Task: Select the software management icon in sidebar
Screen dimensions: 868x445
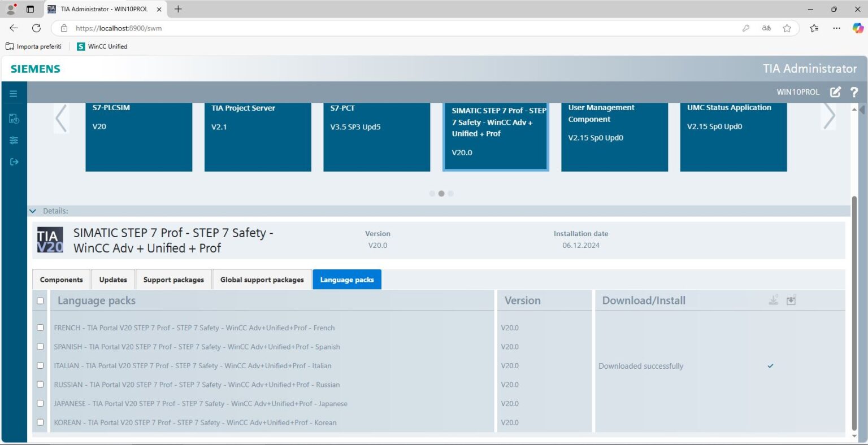Action: (14, 119)
